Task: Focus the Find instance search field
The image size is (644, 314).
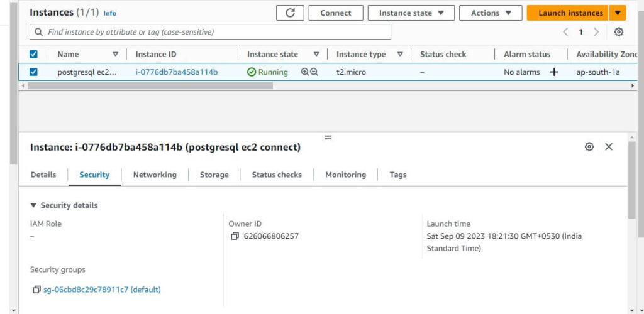Action: [210, 32]
